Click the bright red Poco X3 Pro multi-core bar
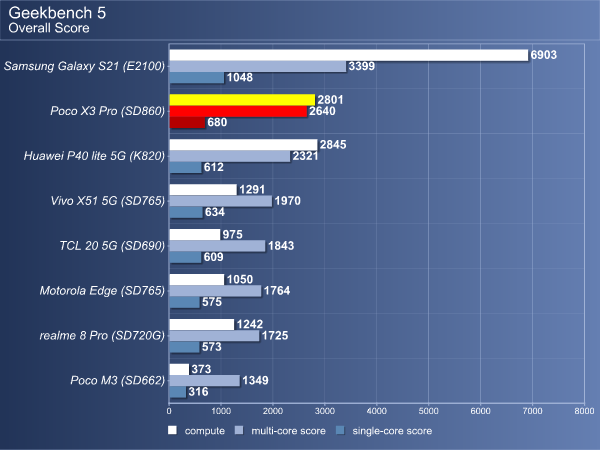Viewport: 600px width, 450px height. click(238, 111)
